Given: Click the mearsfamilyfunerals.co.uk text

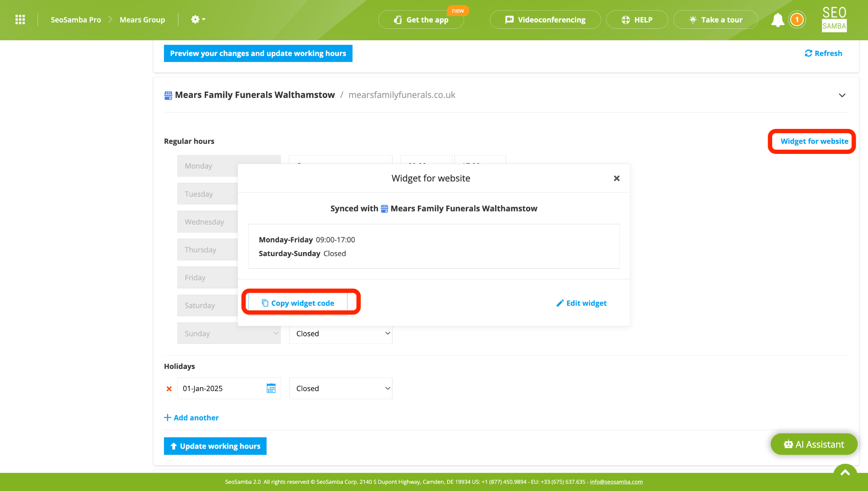Looking at the screenshot, I should (x=402, y=95).
